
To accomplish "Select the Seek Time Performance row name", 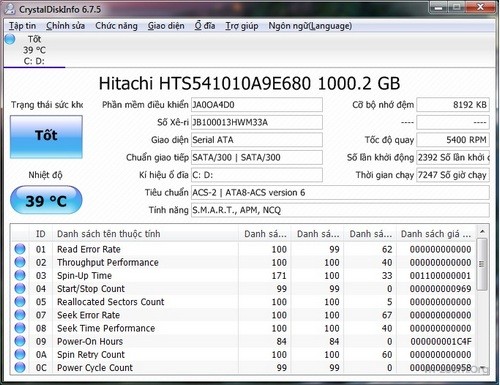I will click(106, 328).
